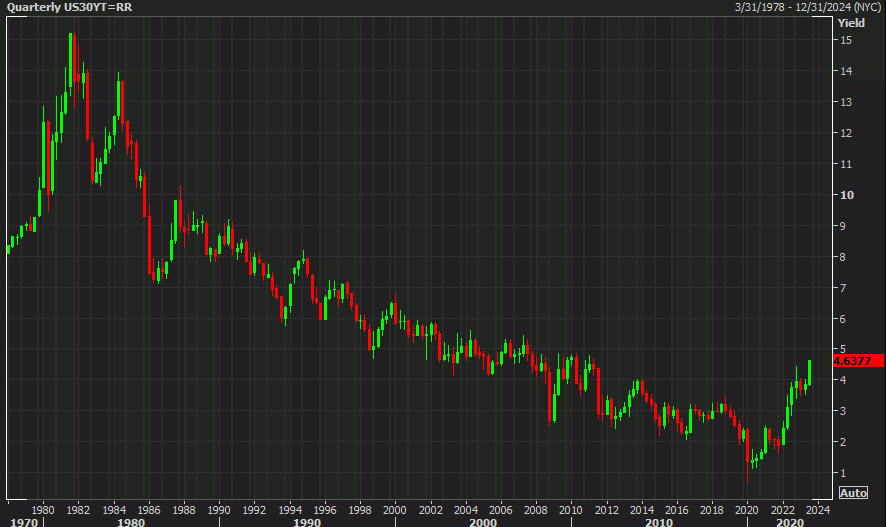Click the 14 yield axis value
886x527 pixels.
pyautogui.click(x=846, y=71)
